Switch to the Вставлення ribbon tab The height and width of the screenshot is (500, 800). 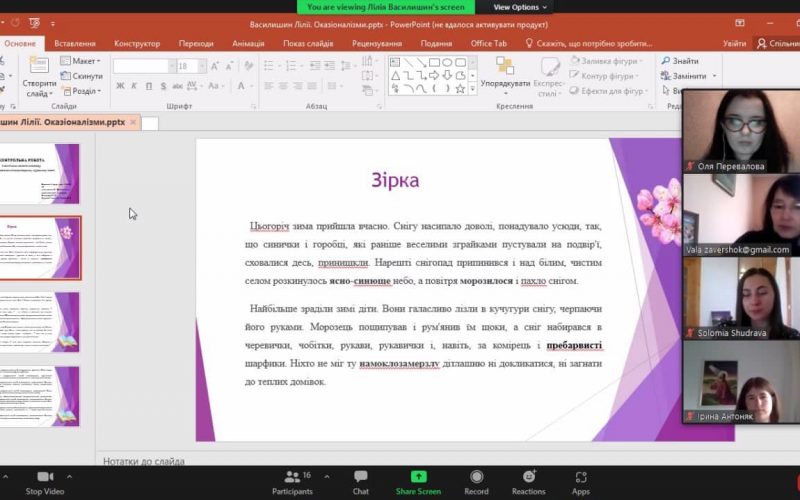[75, 43]
